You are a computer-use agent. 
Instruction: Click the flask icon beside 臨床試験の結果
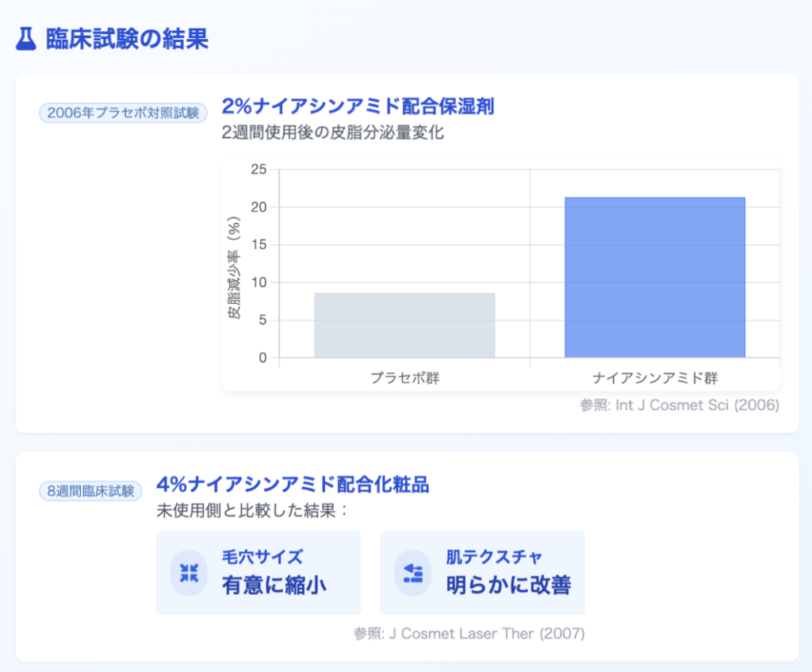click(26, 39)
